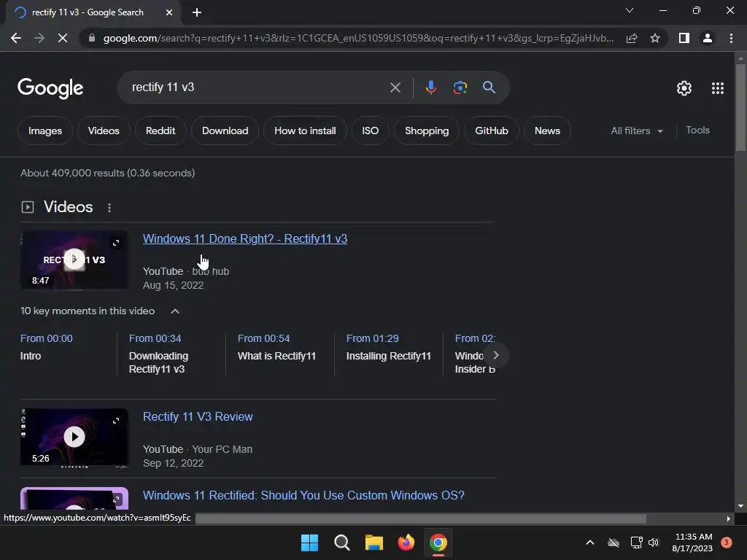Go to the Google logo homepage
This screenshot has width=747, height=560.
50,88
